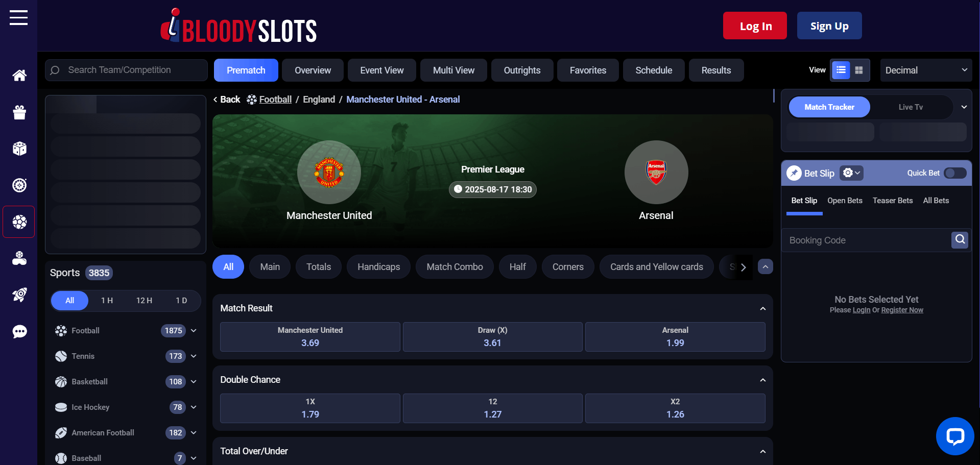This screenshot has height=465, width=980.
Task: Open the Teaser Bets tab
Action: [x=893, y=200]
